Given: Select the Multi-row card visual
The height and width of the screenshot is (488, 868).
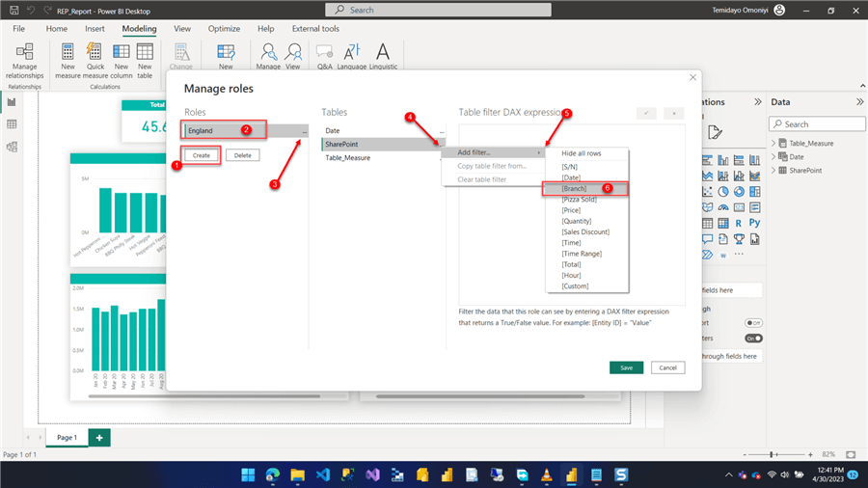Looking at the screenshot, I should pyautogui.click(x=755, y=207).
